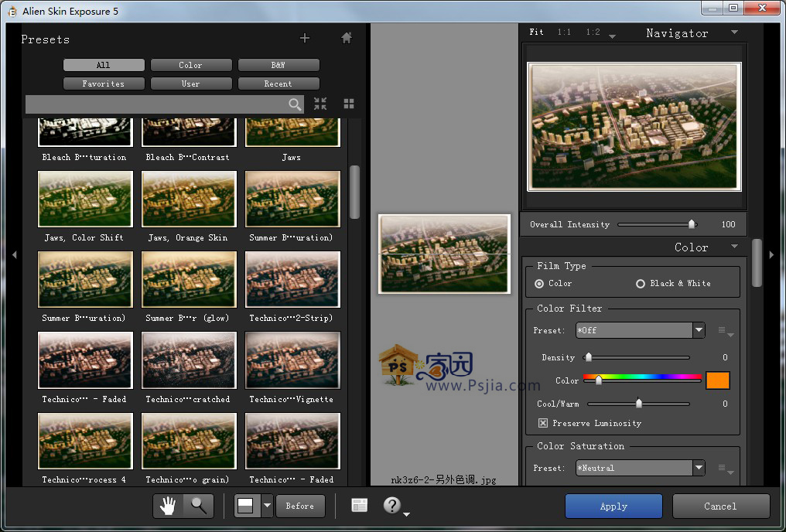Click the home icon in the Presets panel

pos(347,38)
